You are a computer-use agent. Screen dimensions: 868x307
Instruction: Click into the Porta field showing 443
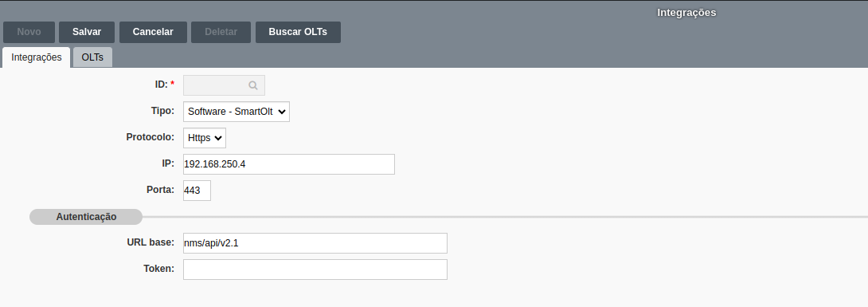pyautogui.click(x=197, y=191)
